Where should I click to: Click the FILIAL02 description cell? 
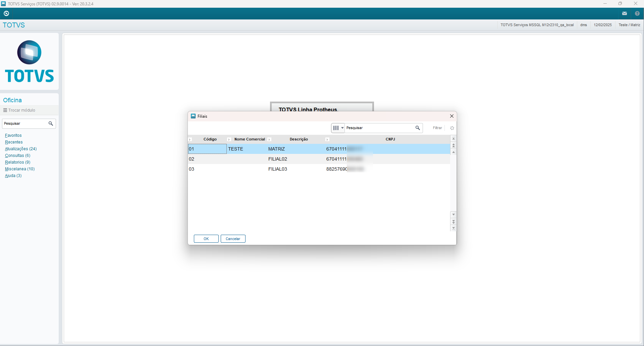pyautogui.click(x=296, y=159)
